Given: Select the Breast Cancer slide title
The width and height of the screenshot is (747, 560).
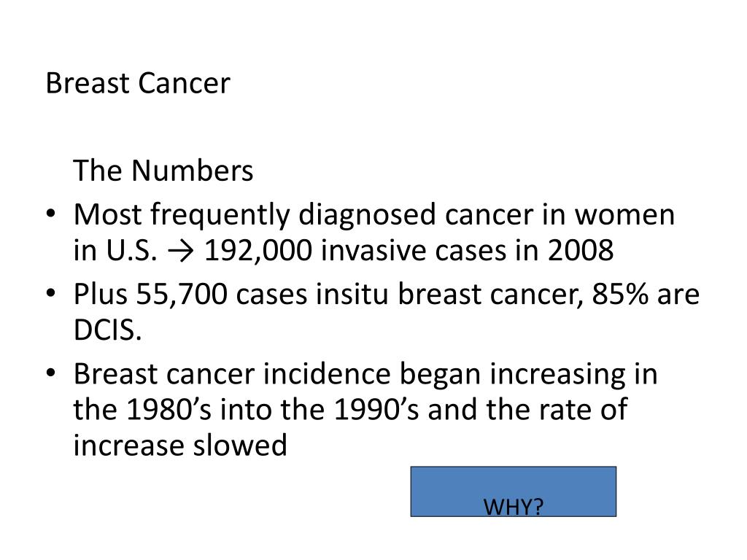Looking at the screenshot, I should [138, 83].
